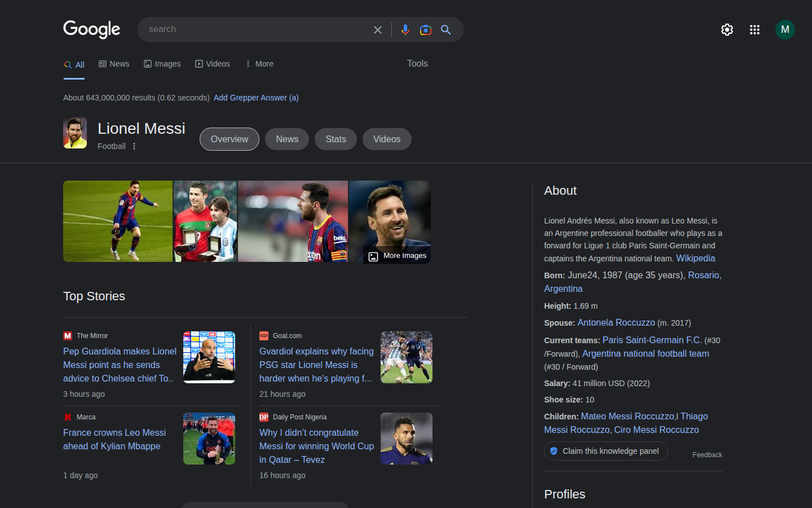This screenshot has height=508, width=812.
Task: Start voice search with the microphone icon
Action: point(405,30)
